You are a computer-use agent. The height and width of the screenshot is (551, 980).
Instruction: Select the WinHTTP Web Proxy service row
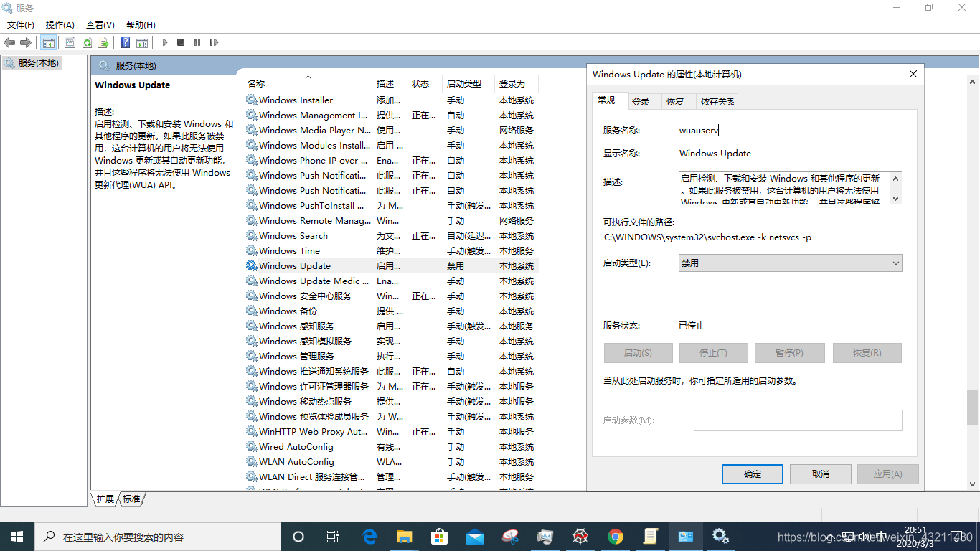click(391, 431)
